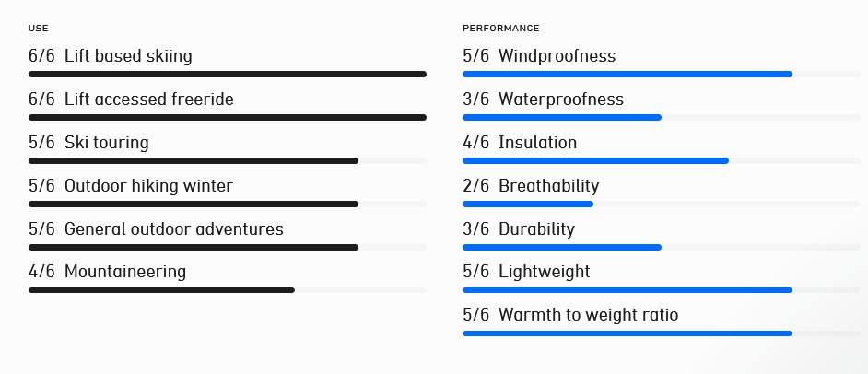Click the blue Waterproofness rating bar
Viewport: 868px width, 374px height.
[562, 117]
